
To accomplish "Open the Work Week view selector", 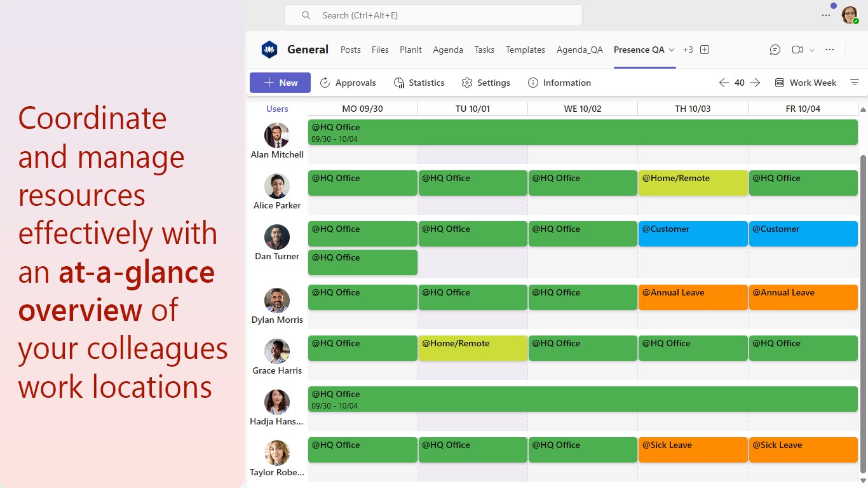I will pos(806,83).
